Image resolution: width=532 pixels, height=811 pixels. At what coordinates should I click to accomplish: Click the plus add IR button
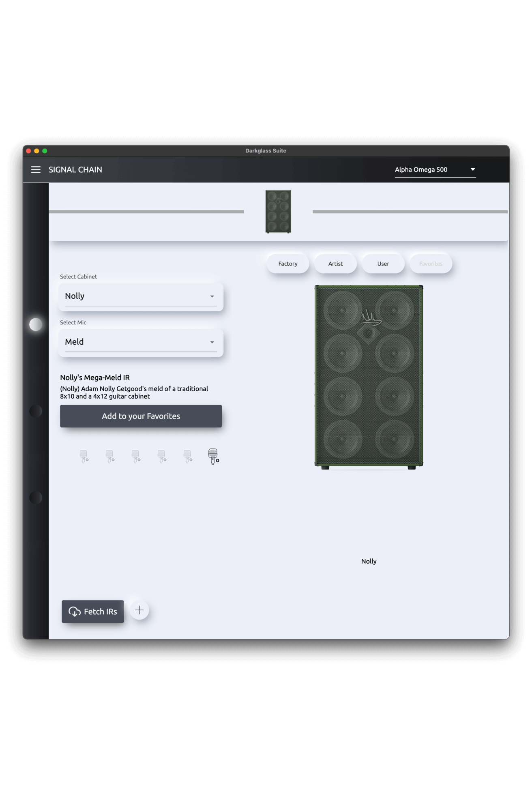(139, 610)
